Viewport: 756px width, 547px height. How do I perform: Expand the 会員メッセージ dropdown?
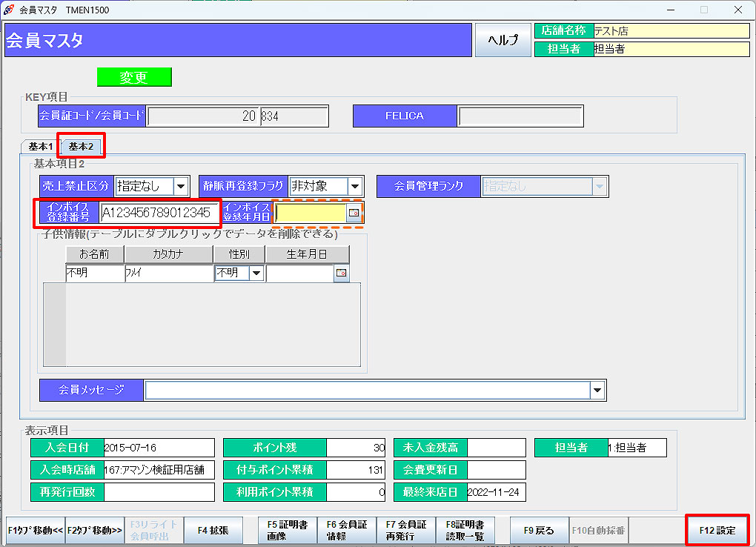point(597,391)
